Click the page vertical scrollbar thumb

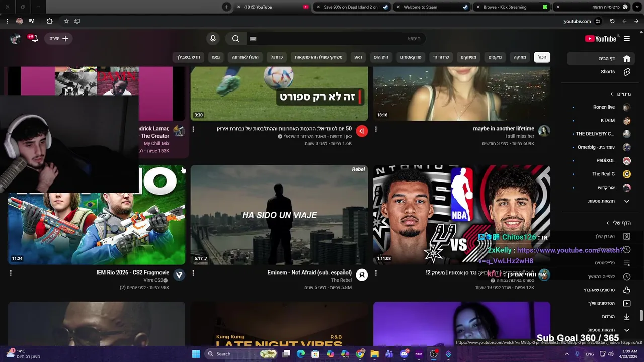pyautogui.click(x=641, y=316)
